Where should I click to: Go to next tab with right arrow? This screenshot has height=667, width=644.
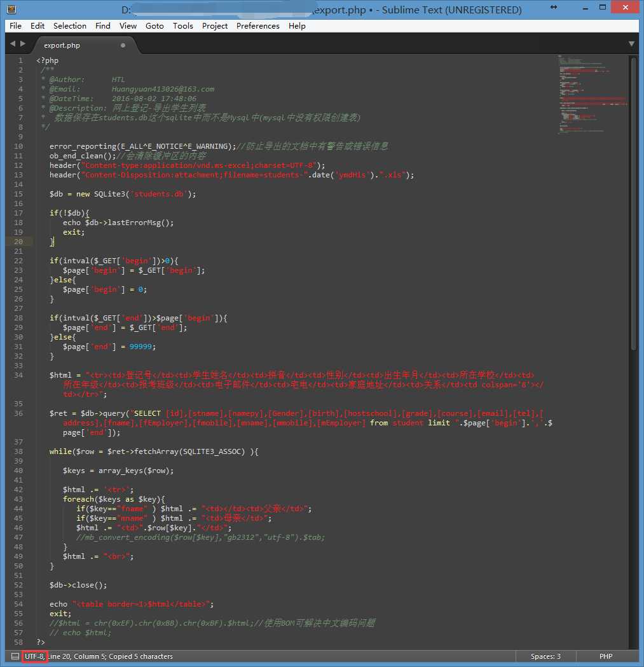coord(23,44)
